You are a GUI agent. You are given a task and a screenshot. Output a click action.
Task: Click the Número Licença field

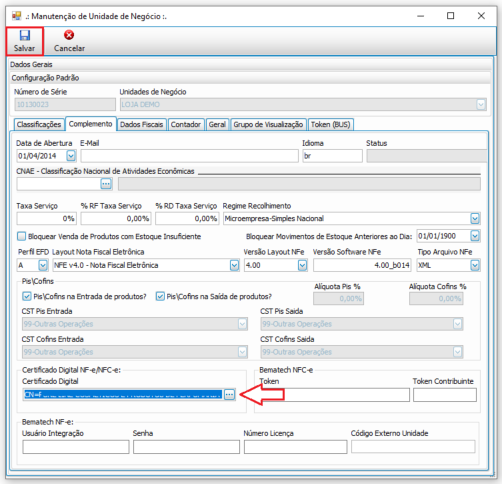click(x=295, y=447)
